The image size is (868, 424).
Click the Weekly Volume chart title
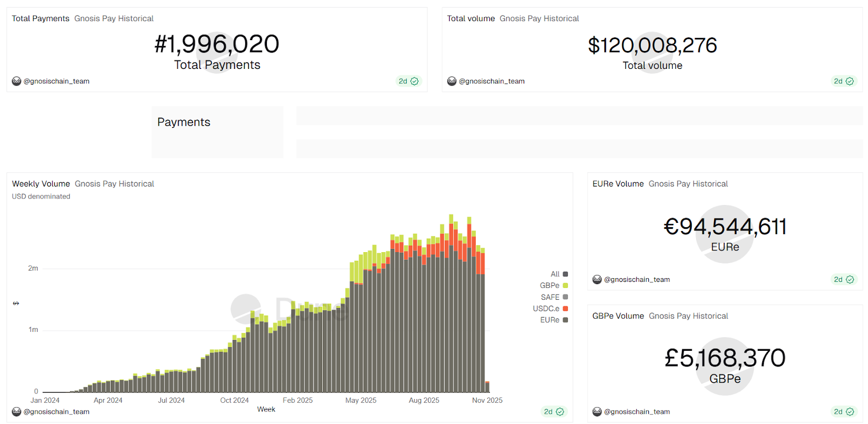pos(41,184)
